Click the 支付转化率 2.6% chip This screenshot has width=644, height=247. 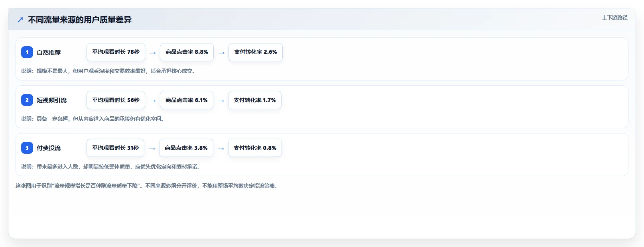tap(256, 52)
